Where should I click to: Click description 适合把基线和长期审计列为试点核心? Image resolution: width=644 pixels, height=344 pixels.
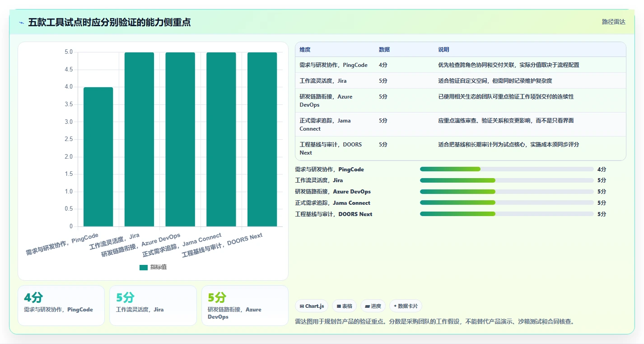coord(509,145)
